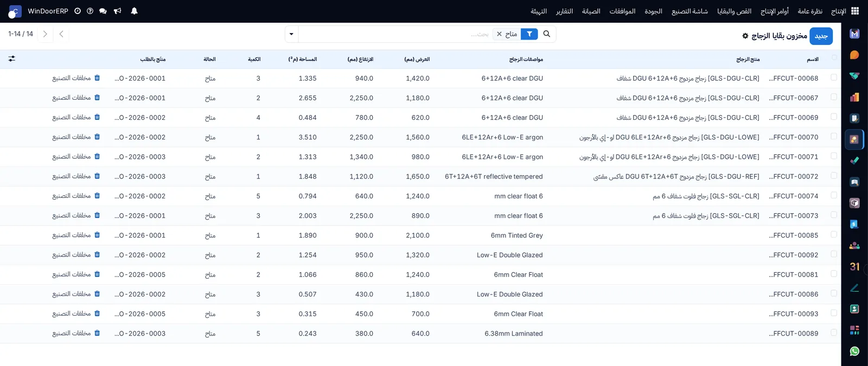Viewport: 868px width, 366px height.
Task: Open the شاشة التصنيع menu item
Action: coord(690,11)
